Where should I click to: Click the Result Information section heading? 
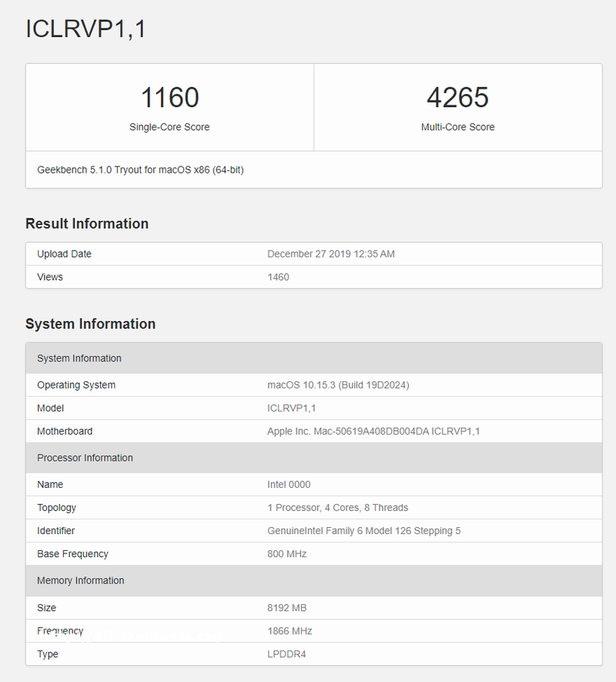[87, 223]
